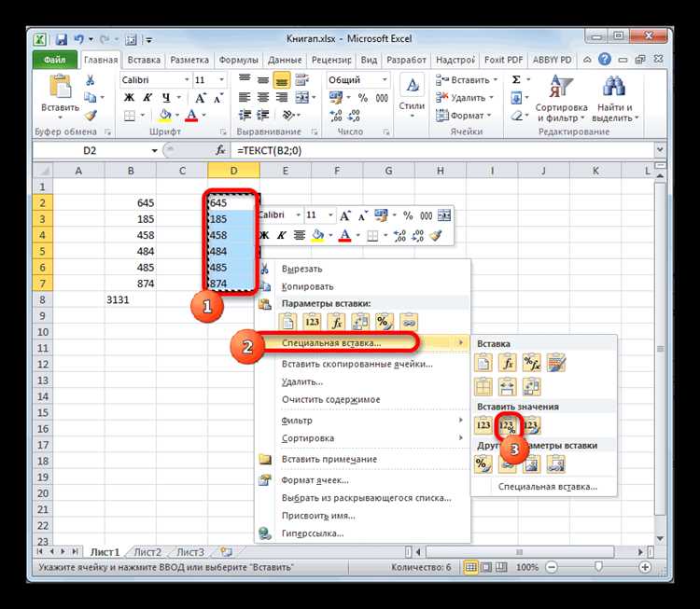Click the zoom in plus button
This screenshot has width=700, height=609.
[x=645, y=567]
